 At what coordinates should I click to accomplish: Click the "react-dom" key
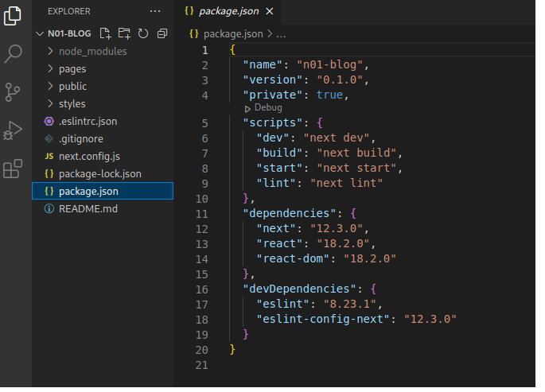point(293,258)
